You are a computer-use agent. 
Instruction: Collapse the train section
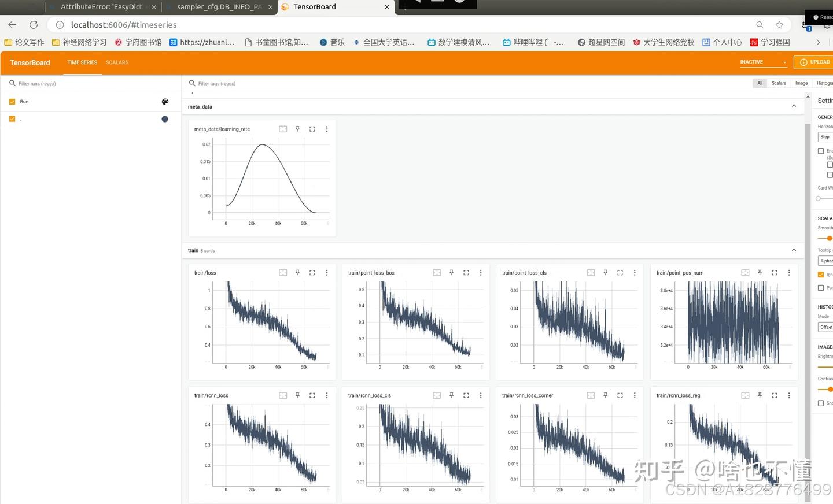click(794, 250)
